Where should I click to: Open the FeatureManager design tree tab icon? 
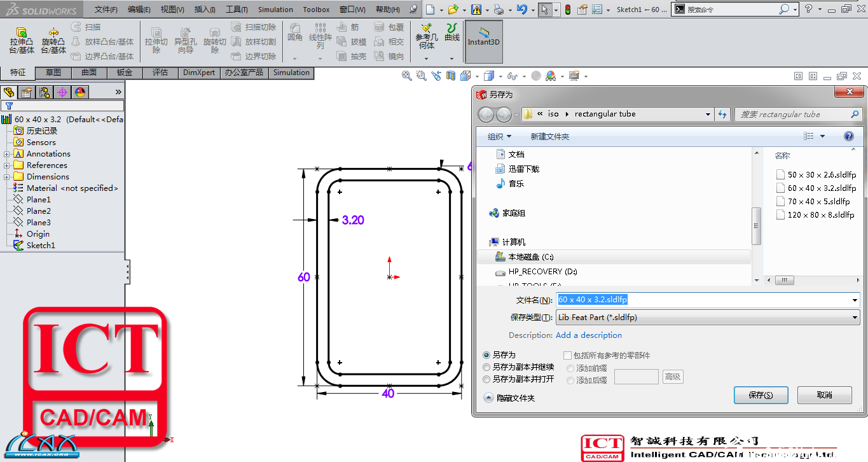pyautogui.click(x=9, y=92)
